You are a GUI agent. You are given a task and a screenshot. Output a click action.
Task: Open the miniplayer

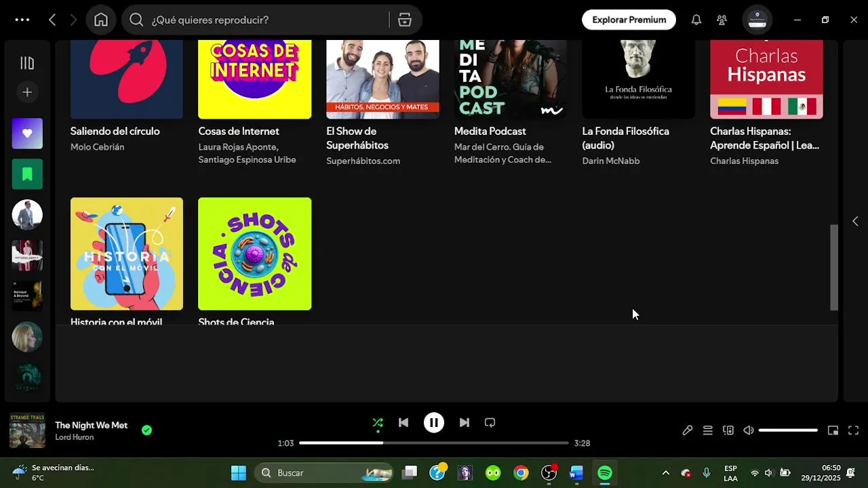tap(833, 430)
